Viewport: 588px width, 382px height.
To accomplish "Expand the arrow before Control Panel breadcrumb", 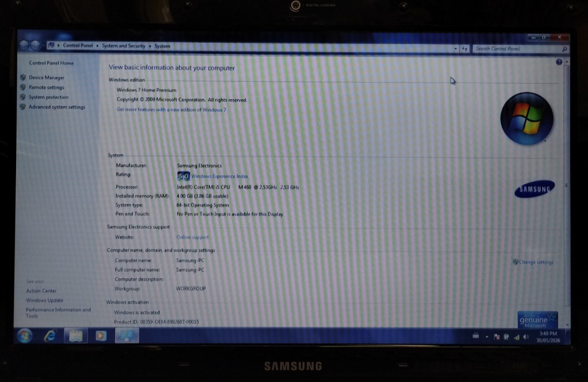I will pos(59,46).
